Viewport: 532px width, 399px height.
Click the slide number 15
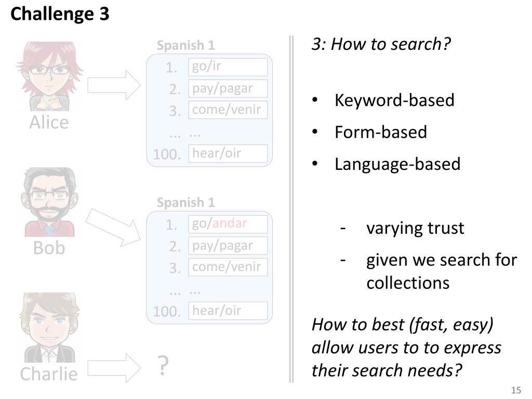[x=516, y=390]
